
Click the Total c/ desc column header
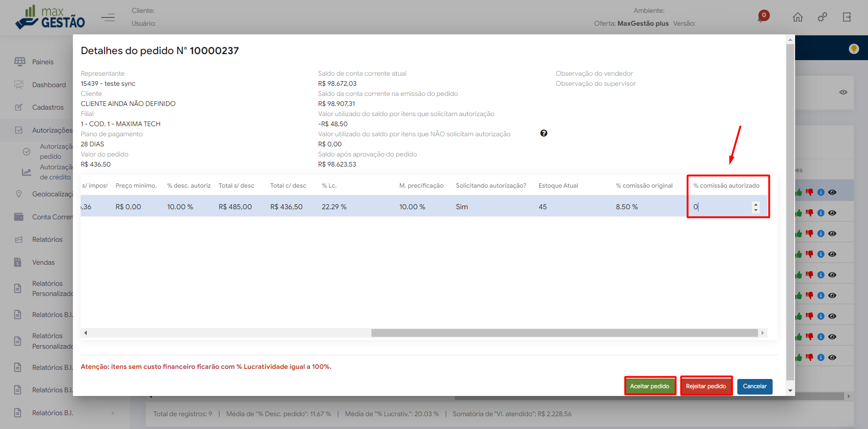click(x=288, y=185)
